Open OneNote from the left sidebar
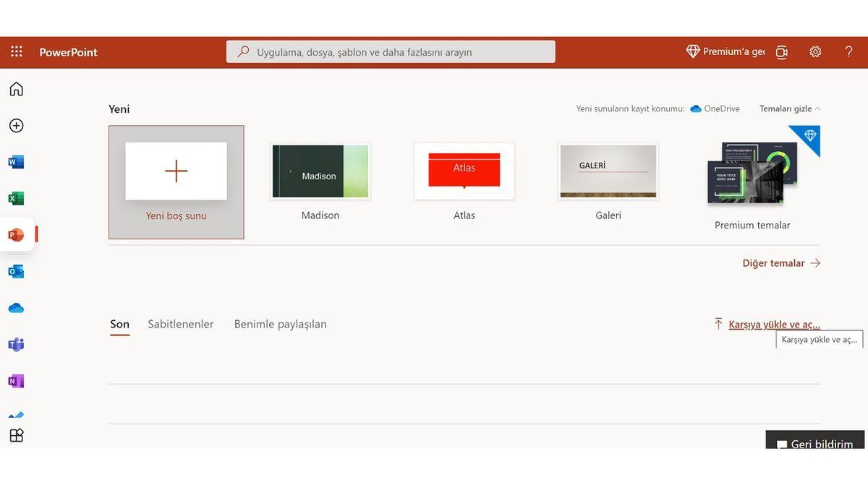This screenshot has width=868, height=488. point(16,380)
